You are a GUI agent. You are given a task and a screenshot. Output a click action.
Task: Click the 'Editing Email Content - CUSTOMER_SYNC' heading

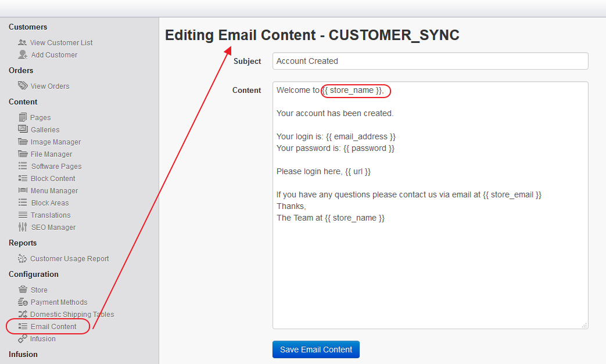click(x=312, y=35)
